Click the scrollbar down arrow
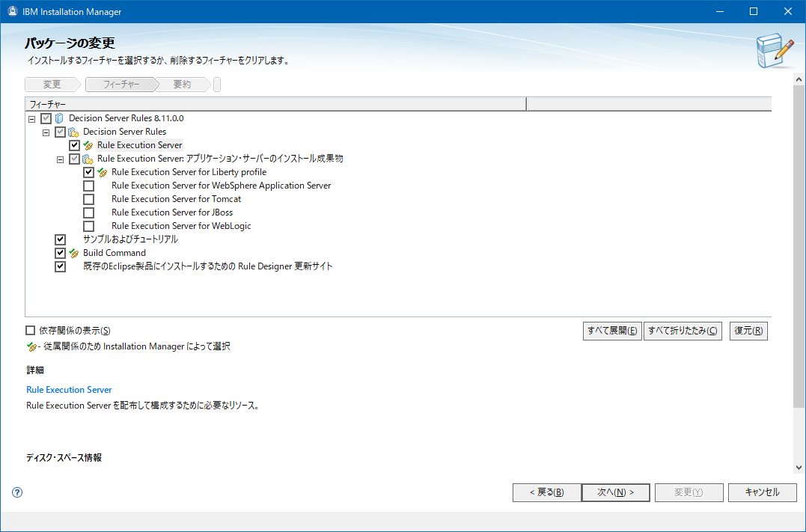 pos(799,467)
